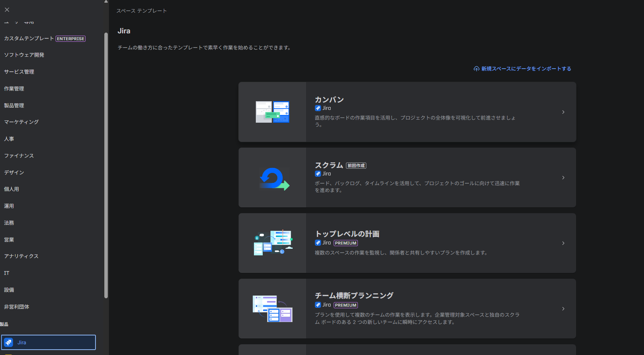
Task: Click the Jira logo under カンバン title
Action: 318,108
